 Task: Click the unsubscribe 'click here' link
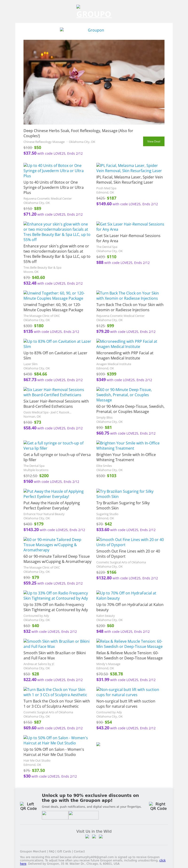(23, 863)
